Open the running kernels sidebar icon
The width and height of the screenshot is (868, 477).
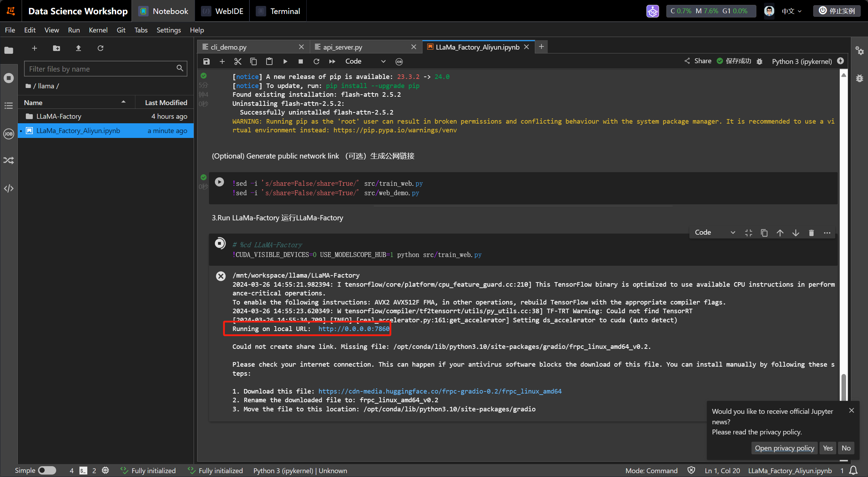pyautogui.click(x=9, y=78)
